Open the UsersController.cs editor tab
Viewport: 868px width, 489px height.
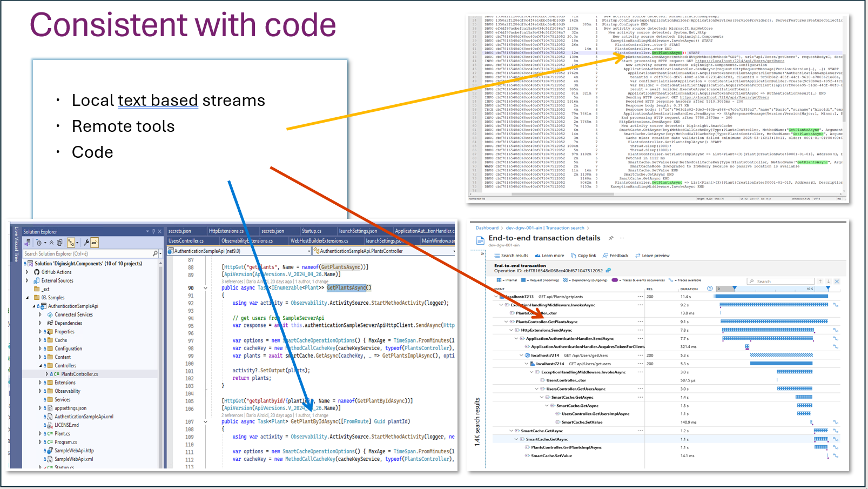(186, 241)
